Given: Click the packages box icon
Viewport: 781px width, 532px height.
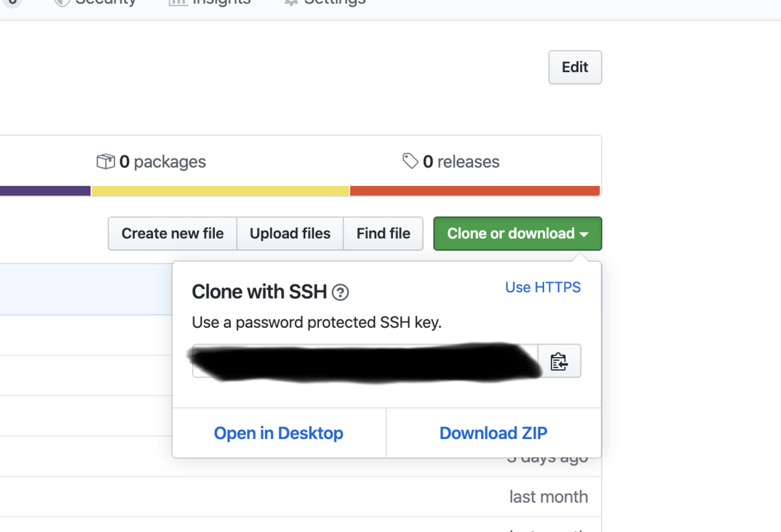Looking at the screenshot, I should pyautogui.click(x=105, y=161).
